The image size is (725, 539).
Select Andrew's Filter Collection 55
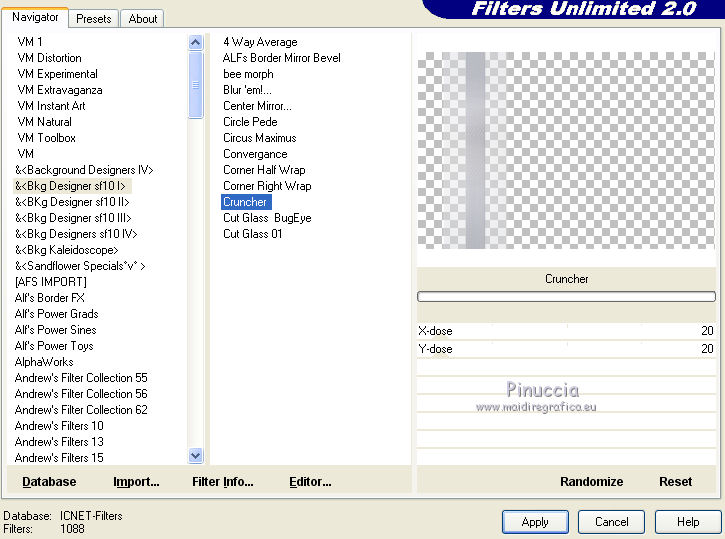click(81, 378)
